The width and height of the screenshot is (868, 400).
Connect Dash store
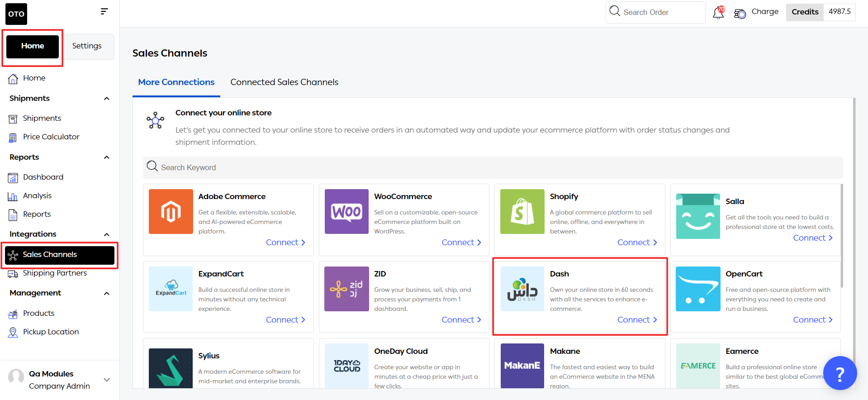(637, 320)
